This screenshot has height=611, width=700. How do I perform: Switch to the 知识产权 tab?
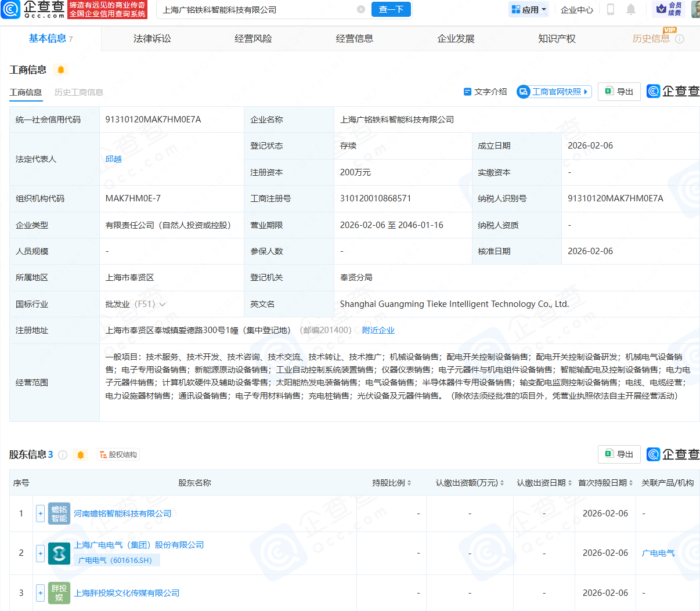(x=557, y=39)
